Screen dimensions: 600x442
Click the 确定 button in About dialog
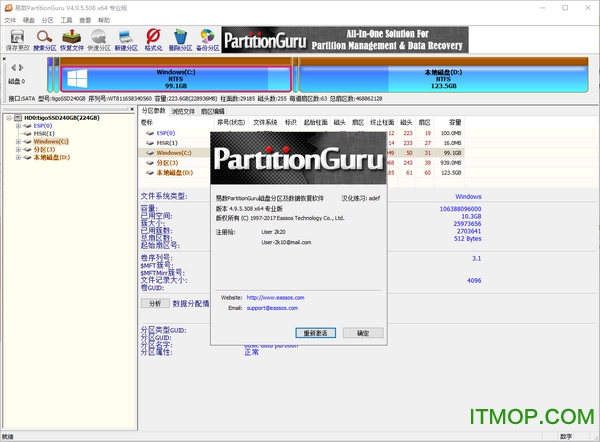[363, 333]
